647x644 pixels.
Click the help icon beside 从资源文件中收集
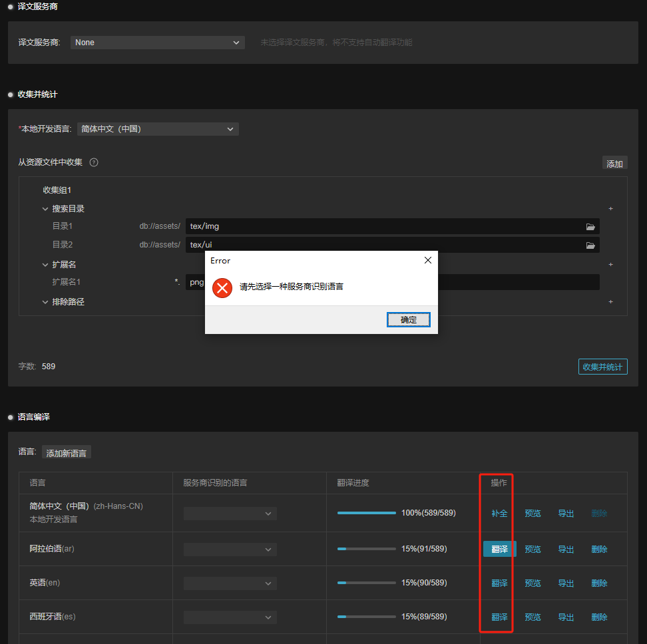[94, 162]
